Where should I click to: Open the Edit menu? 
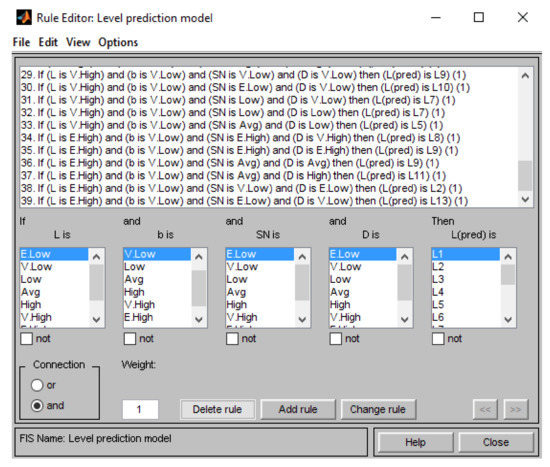pyautogui.click(x=48, y=42)
